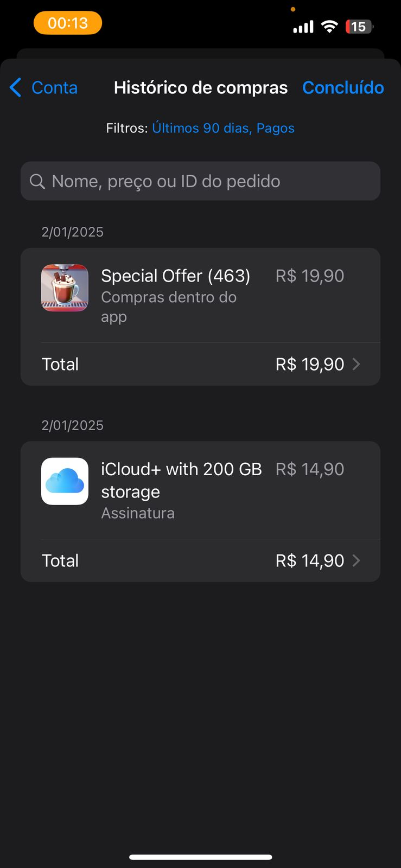Tap the magnifying glass search icon
Image resolution: width=401 pixels, height=868 pixels.
(37, 181)
